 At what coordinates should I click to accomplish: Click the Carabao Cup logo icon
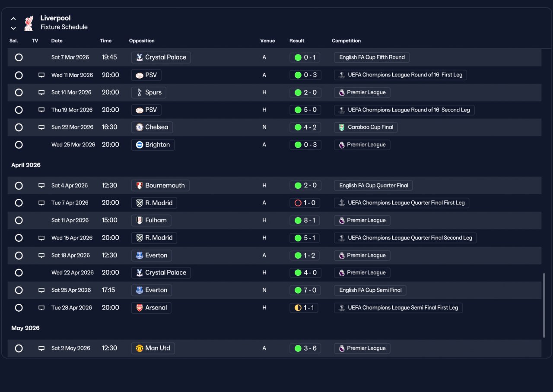click(x=341, y=127)
